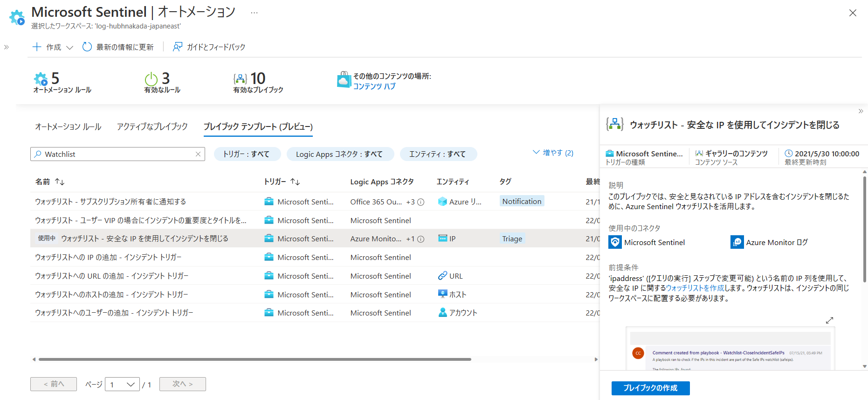Click the power icon for 有効なルール

pyautogui.click(x=151, y=78)
